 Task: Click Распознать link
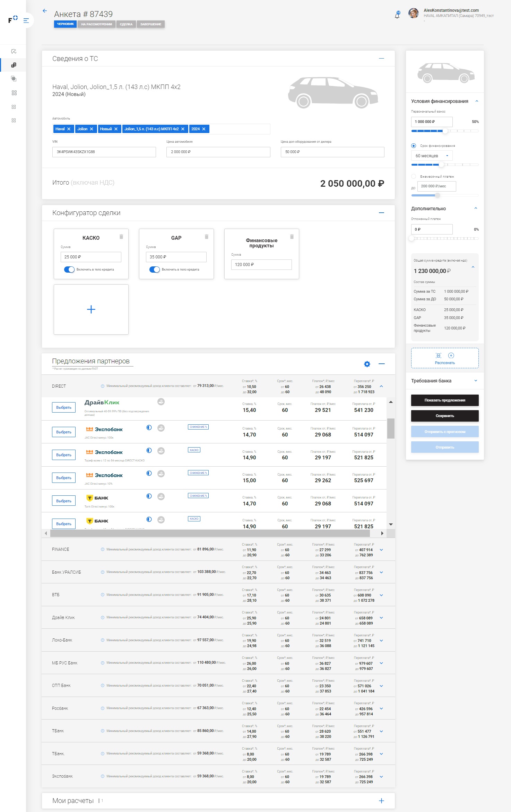(x=445, y=363)
